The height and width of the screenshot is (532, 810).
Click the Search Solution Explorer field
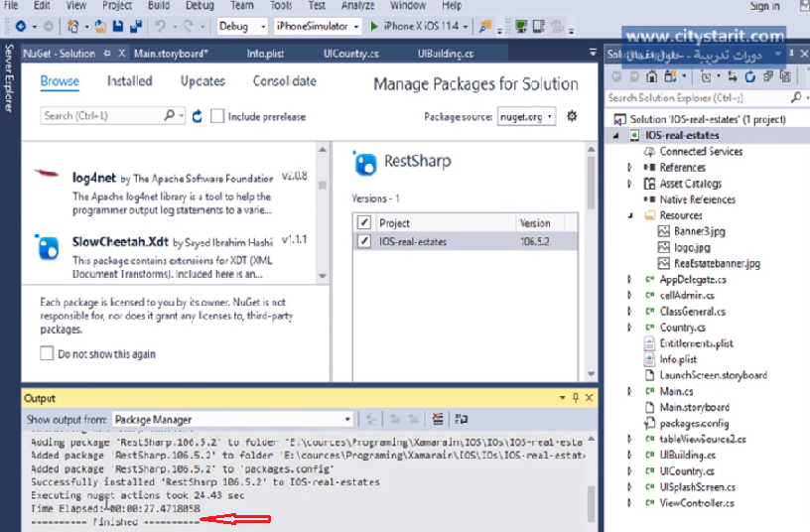click(699, 97)
